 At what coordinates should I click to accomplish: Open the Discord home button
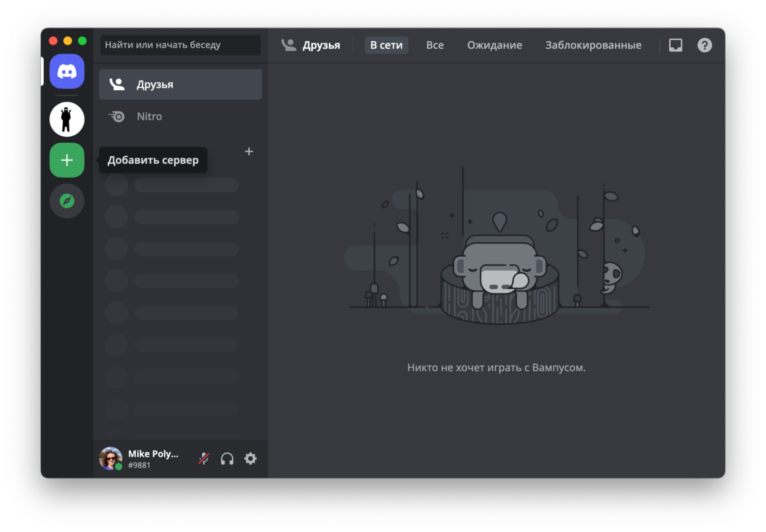pyautogui.click(x=67, y=71)
